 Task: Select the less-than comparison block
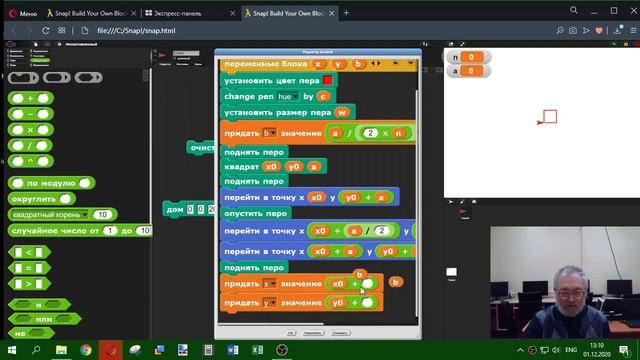29,252
